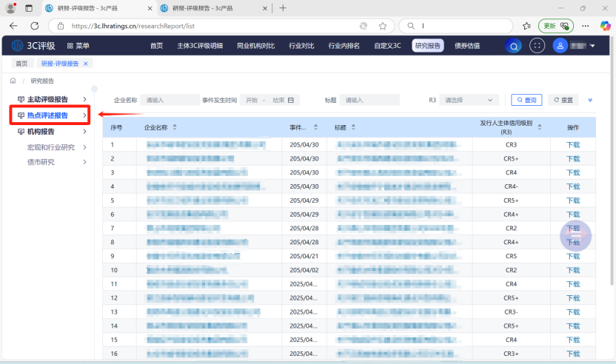Click 下载 for row 1
Image resolution: width=616 pixels, height=364 pixels.
(573, 145)
